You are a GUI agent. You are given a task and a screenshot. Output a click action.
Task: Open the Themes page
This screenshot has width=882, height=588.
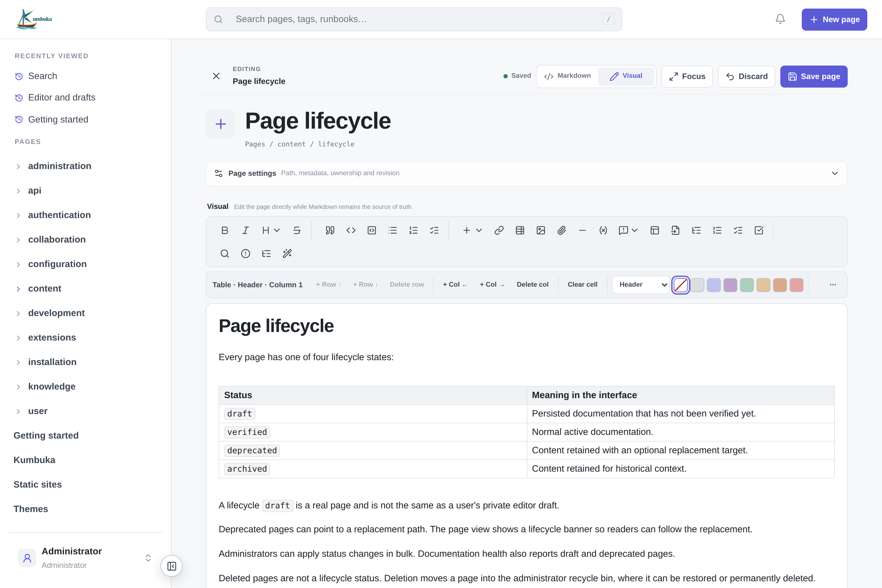(31, 509)
